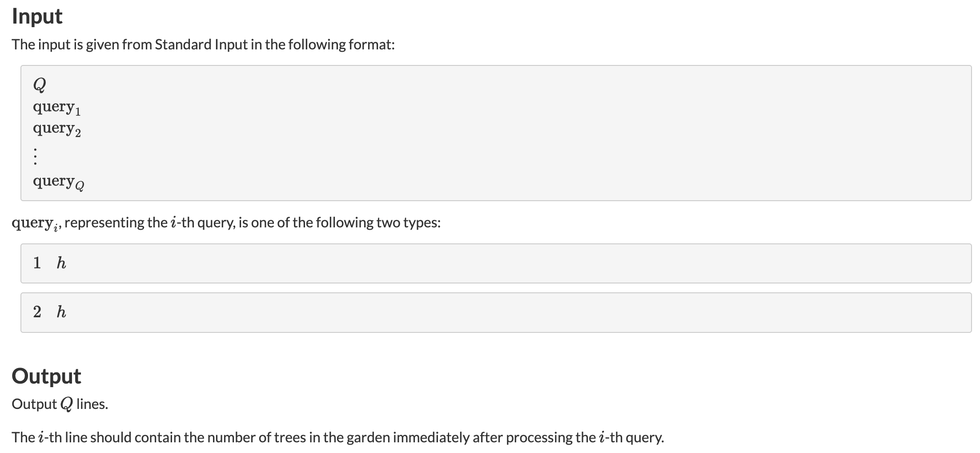Image resolution: width=980 pixels, height=453 pixels.
Task: Select the query₁ line in format block
Action: [56, 107]
